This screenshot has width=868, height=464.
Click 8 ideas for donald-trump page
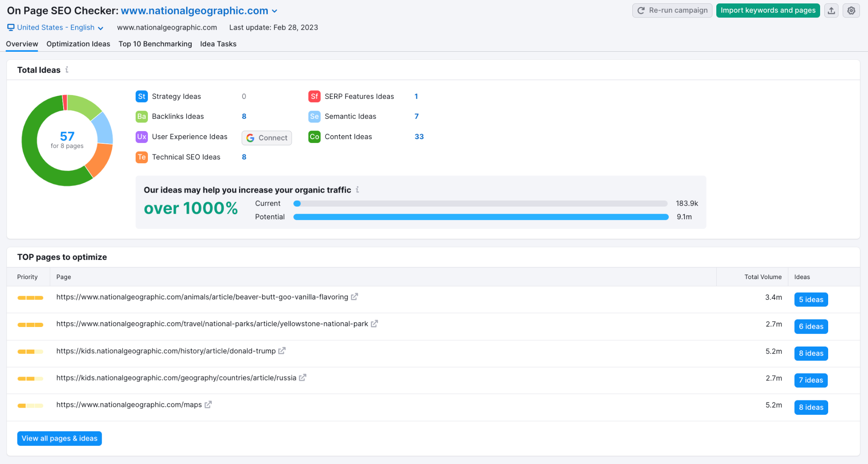click(x=811, y=353)
